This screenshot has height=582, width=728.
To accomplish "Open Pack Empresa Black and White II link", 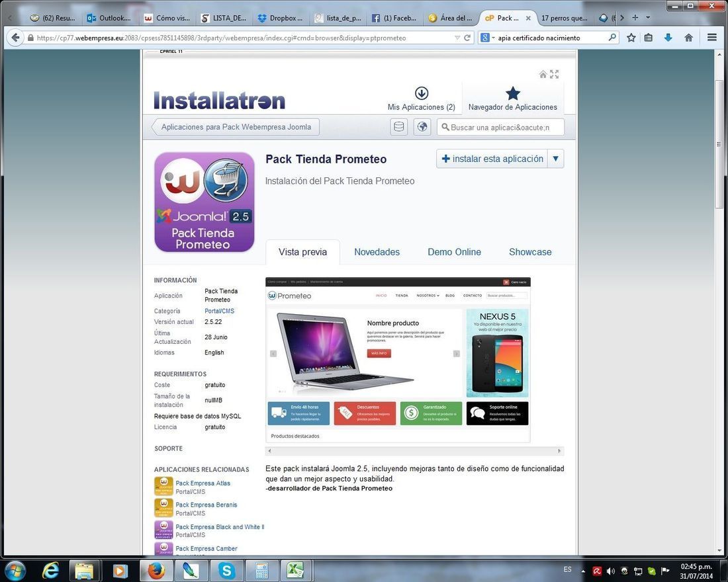I will click(220, 526).
